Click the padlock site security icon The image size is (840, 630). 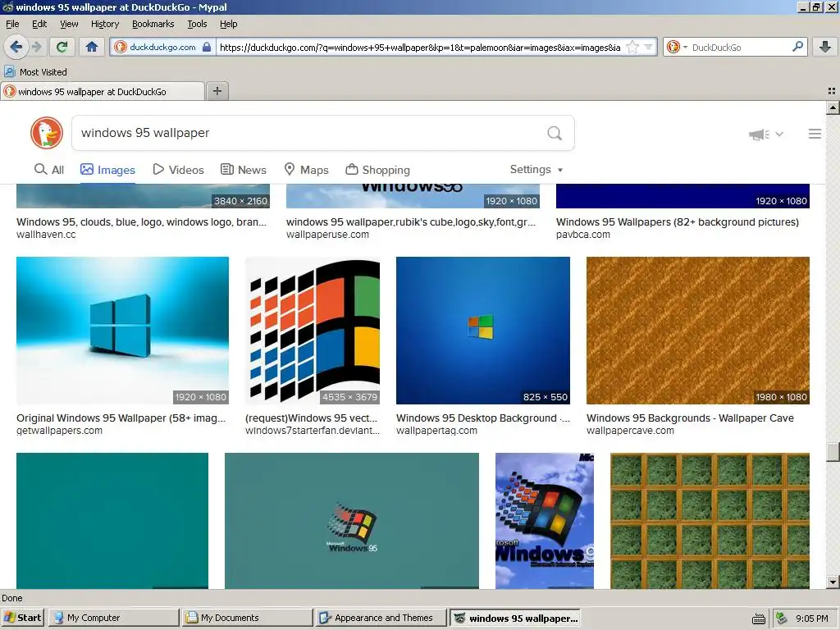[207, 47]
